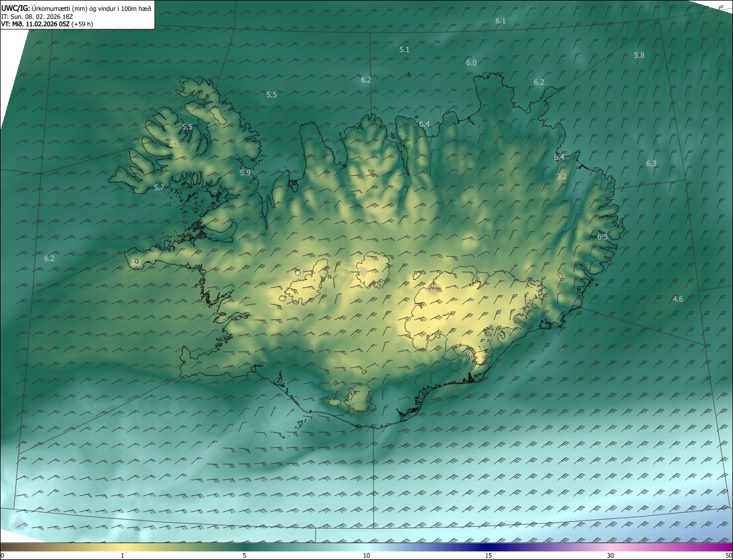Click the 6.1 value label on the map
Image resolution: width=733 pixels, height=560 pixels.
[x=501, y=21]
